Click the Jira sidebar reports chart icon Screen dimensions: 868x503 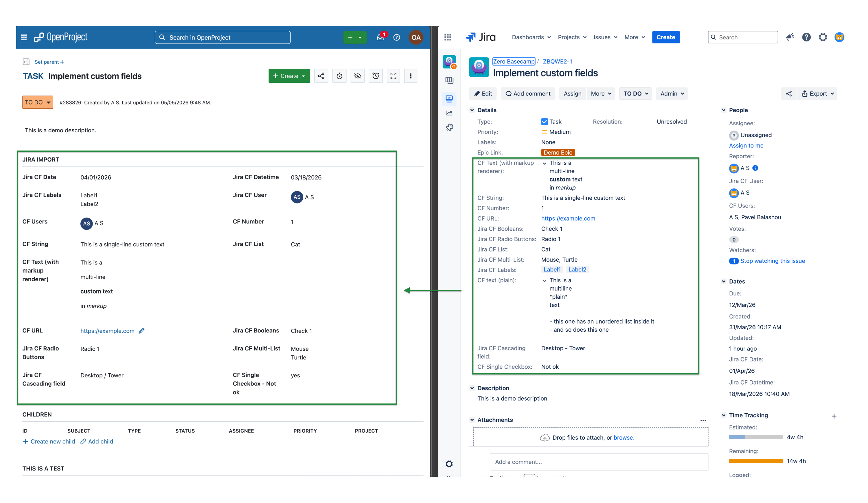coord(449,113)
